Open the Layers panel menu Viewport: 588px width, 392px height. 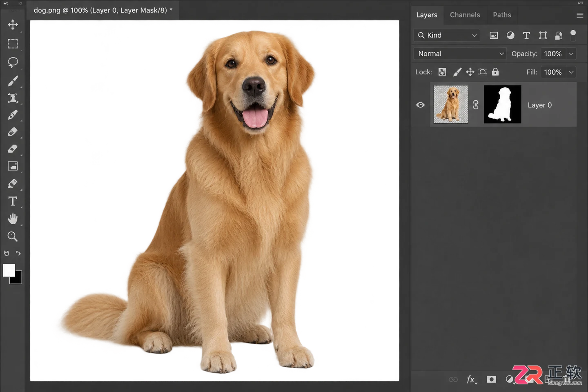580,15
